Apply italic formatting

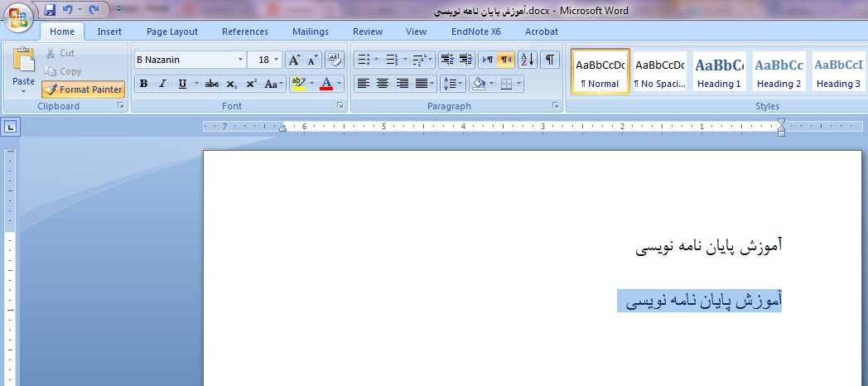(x=162, y=84)
